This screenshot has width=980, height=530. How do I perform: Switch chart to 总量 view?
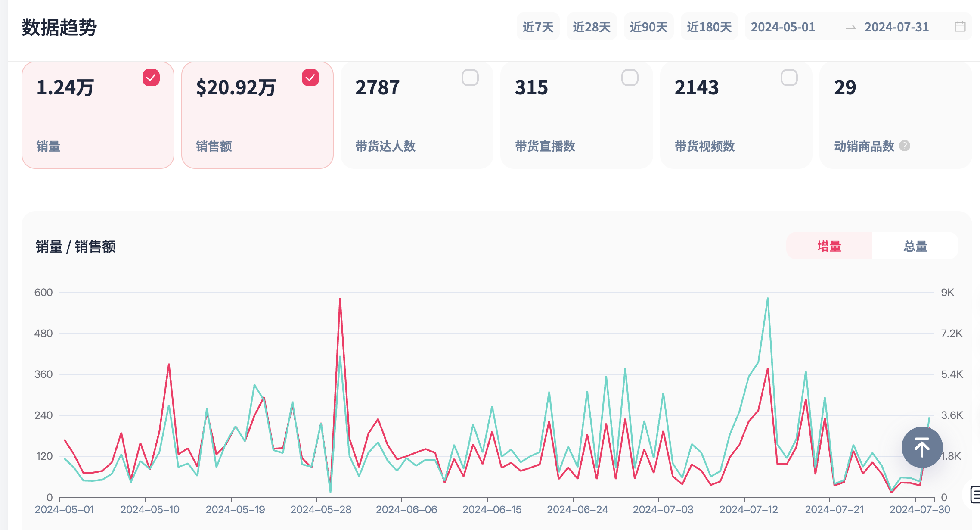pyautogui.click(x=915, y=246)
